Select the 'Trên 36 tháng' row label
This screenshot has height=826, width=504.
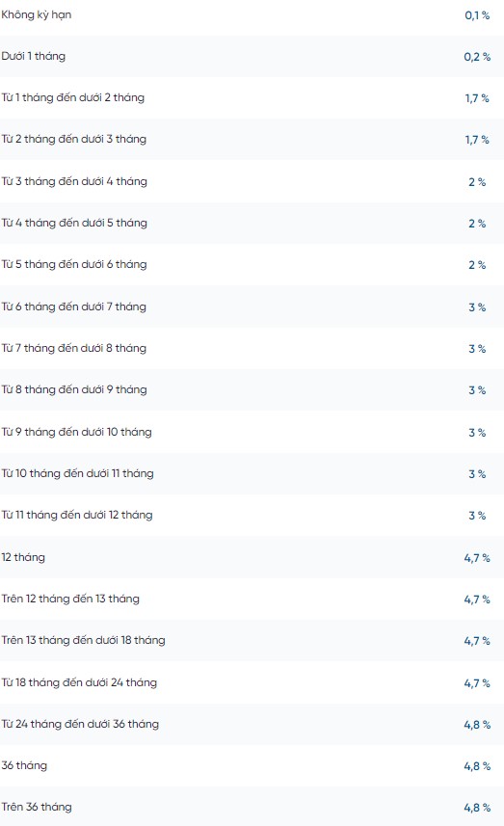pos(37,807)
